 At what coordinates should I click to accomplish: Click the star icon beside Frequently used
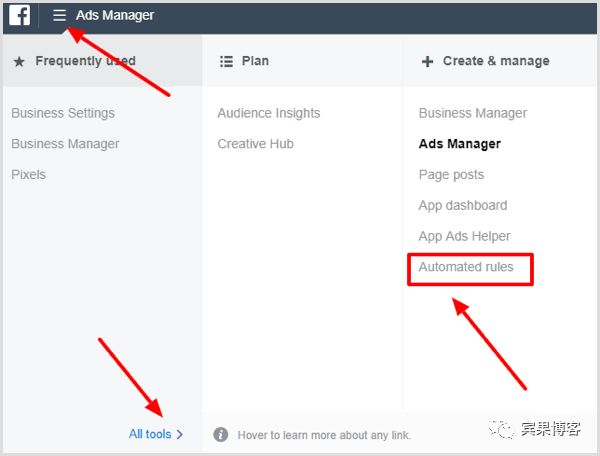[x=19, y=61]
